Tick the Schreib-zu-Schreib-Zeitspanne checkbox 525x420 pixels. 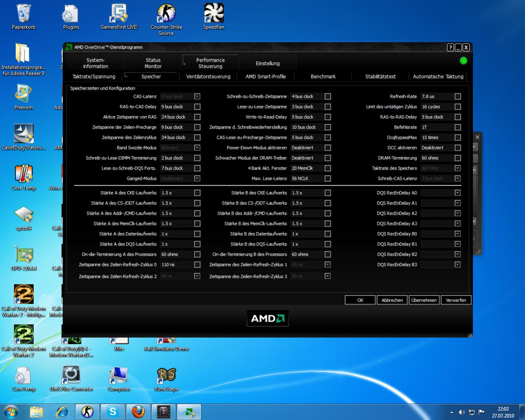(328, 96)
